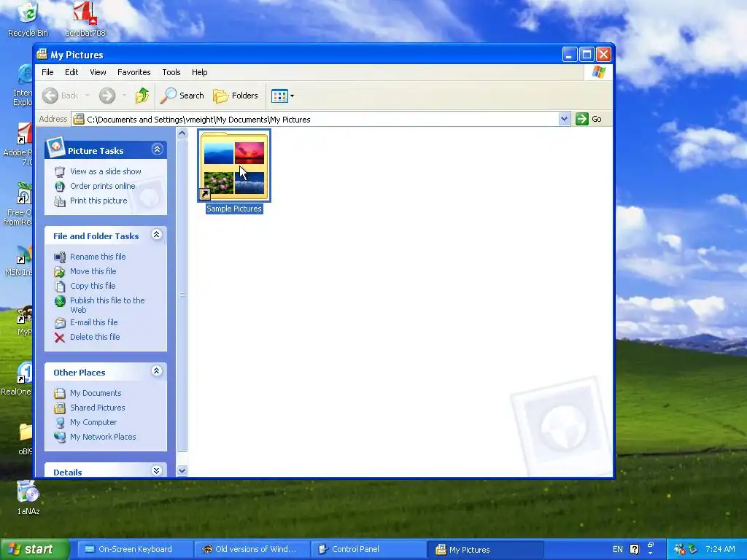Click the taskbar help question mark icon
Screen dimensions: 747x560
click(635, 550)
